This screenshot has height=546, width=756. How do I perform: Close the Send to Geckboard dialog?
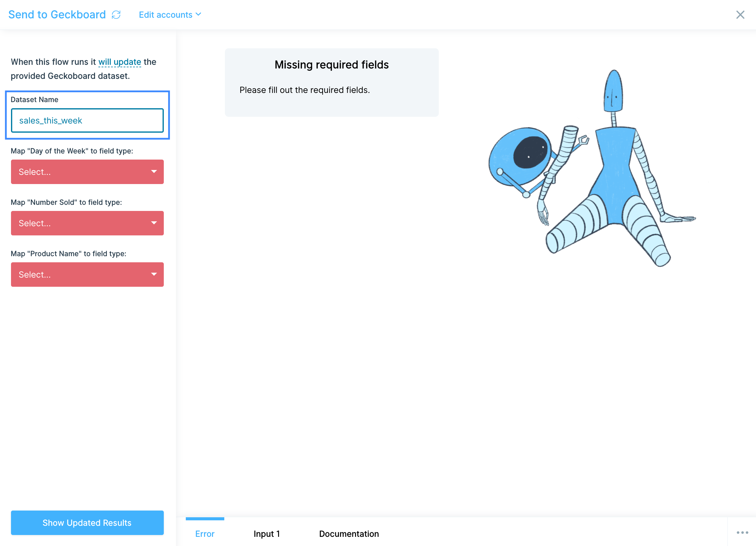pyautogui.click(x=740, y=15)
